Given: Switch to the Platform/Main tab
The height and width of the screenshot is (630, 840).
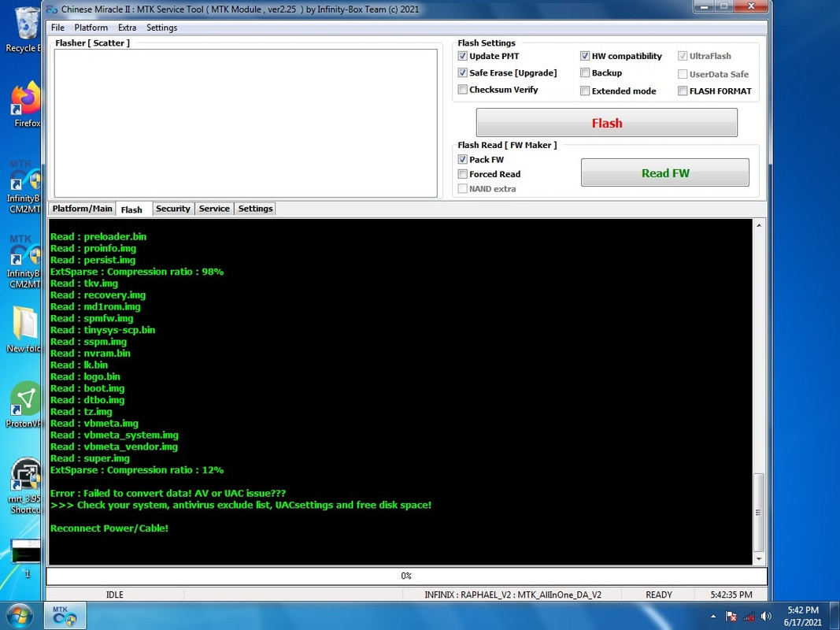Looking at the screenshot, I should pyautogui.click(x=82, y=209).
